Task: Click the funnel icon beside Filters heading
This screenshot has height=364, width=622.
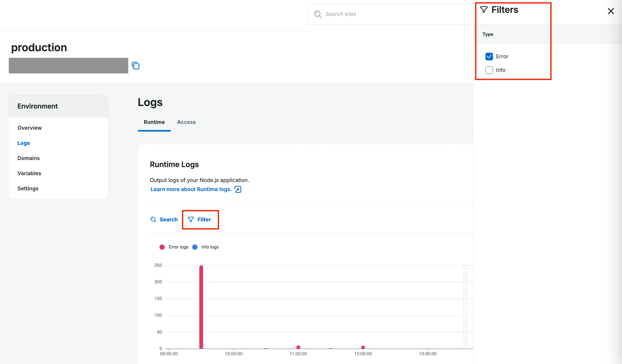Action: 484,10
